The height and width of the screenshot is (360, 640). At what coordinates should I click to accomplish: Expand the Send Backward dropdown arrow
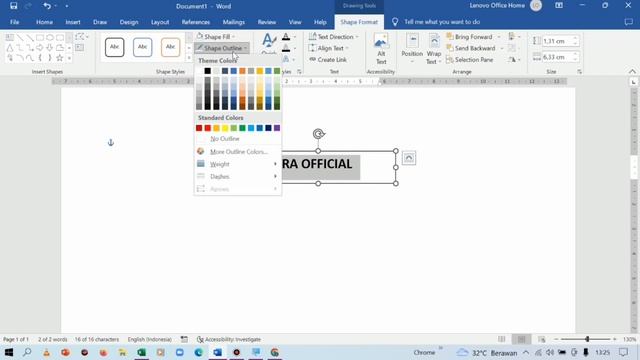coord(502,49)
